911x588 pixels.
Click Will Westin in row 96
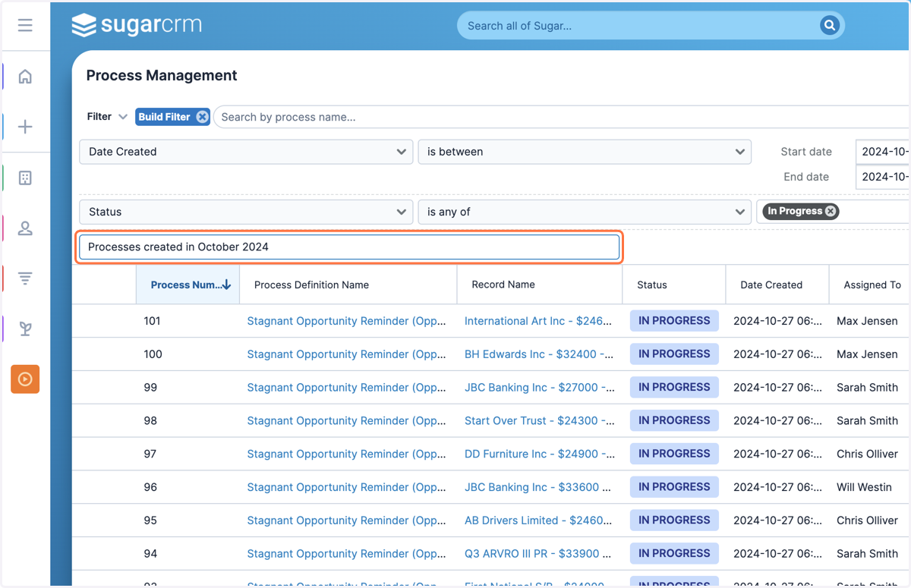click(864, 488)
